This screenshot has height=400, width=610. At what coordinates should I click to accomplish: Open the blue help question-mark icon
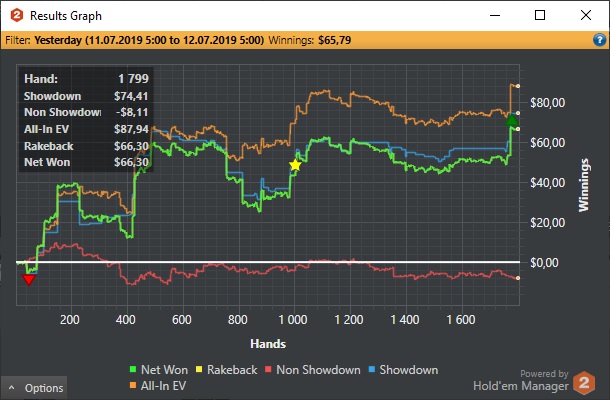pos(599,40)
